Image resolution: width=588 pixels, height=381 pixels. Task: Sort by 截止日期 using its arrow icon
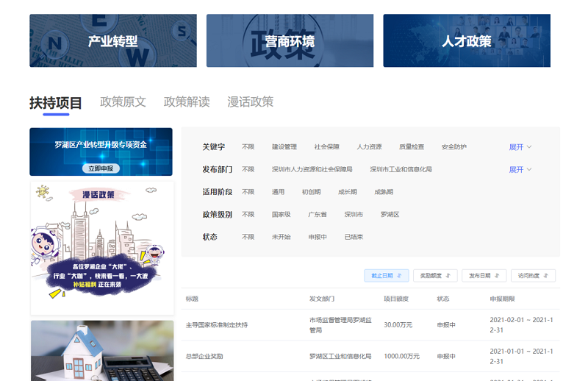(x=399, y=276)
